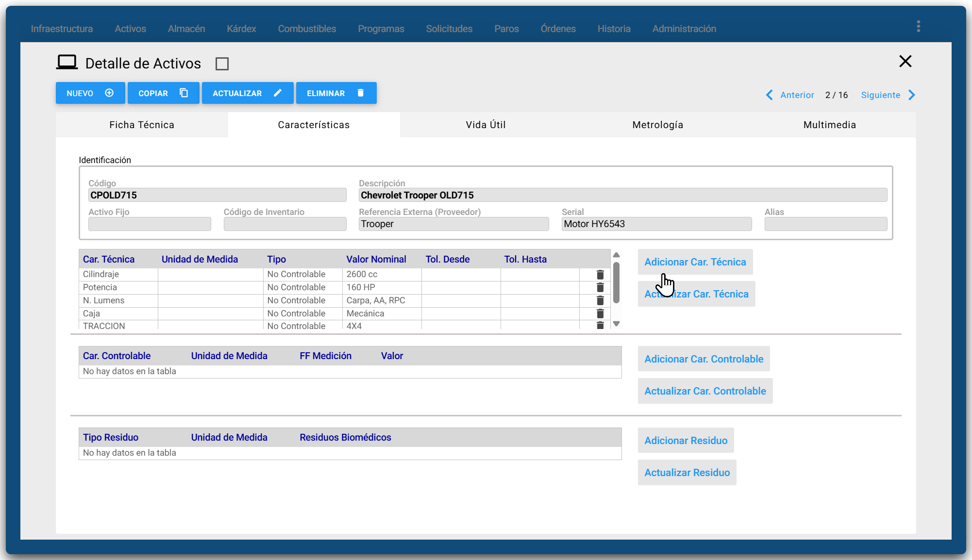Select the Cilindraje row cell

pos(118,274)
